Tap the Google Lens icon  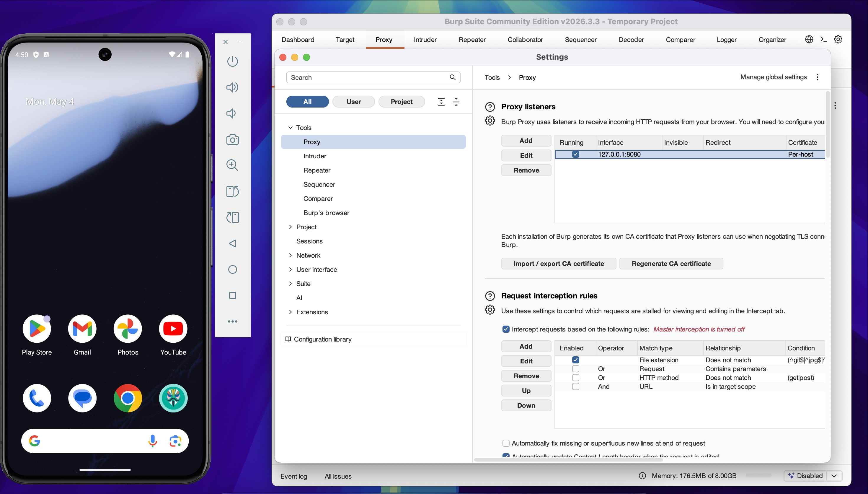[175, 441]
